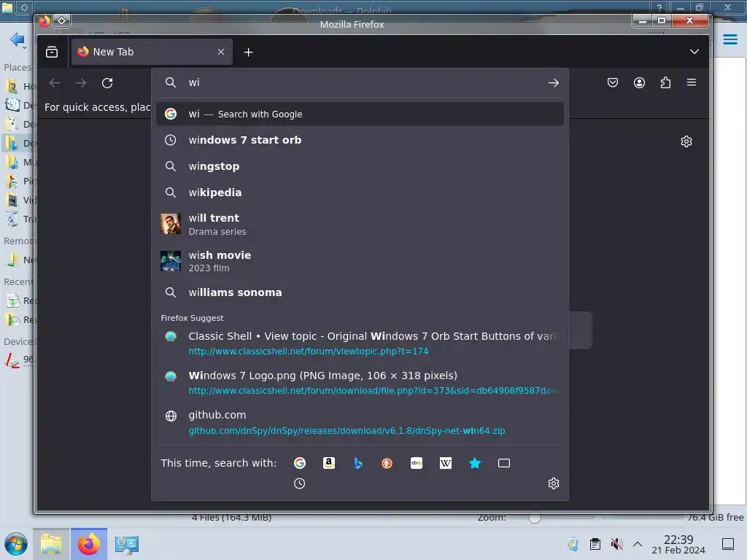Choose the 'wingstop' search suggestion

pyautogui.click(x=360, y=166)
